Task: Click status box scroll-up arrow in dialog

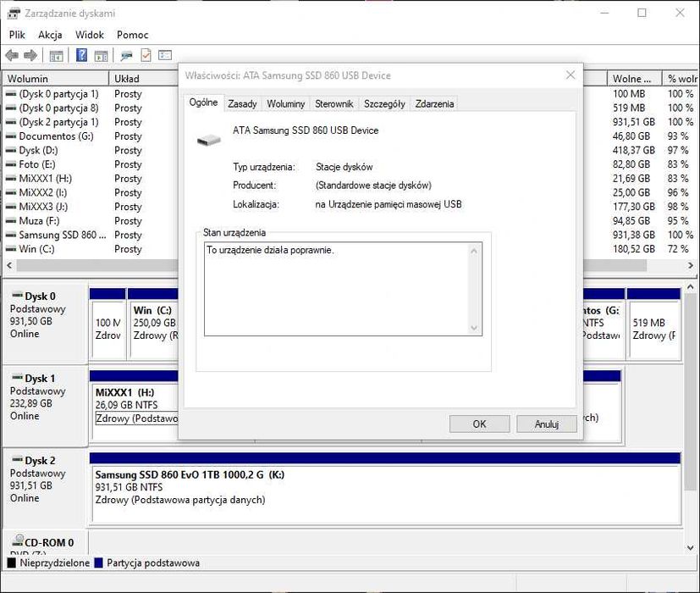Action: tap(474, 251)
